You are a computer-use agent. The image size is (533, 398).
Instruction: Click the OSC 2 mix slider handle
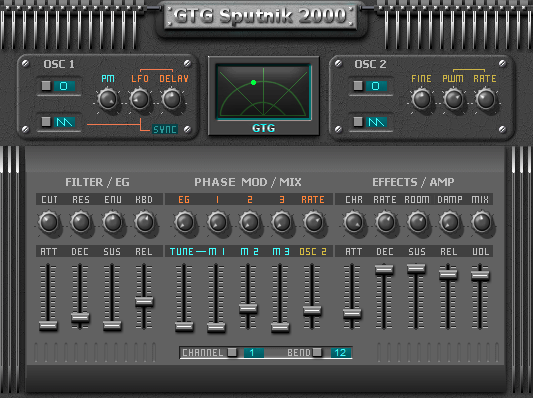(312, 311)
